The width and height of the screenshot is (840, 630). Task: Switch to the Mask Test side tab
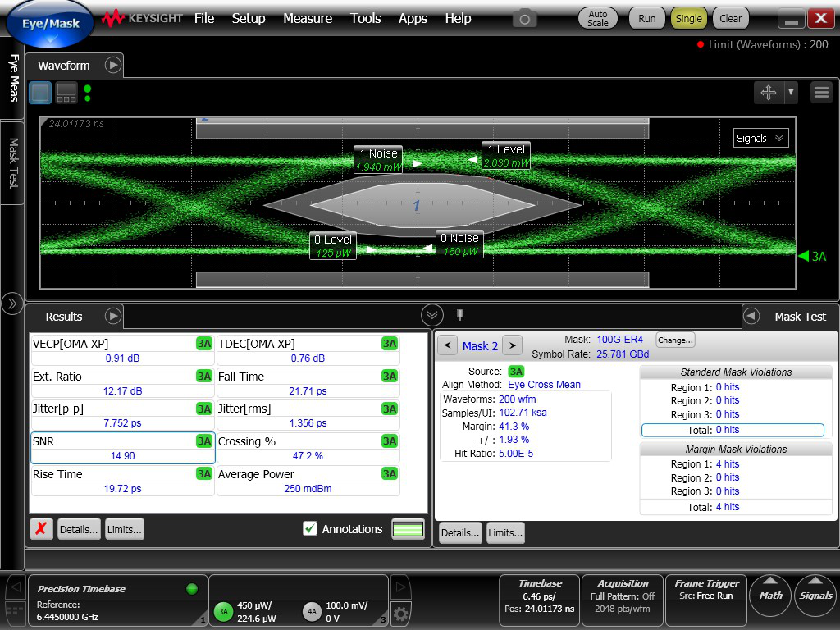[x=13, y=162]
